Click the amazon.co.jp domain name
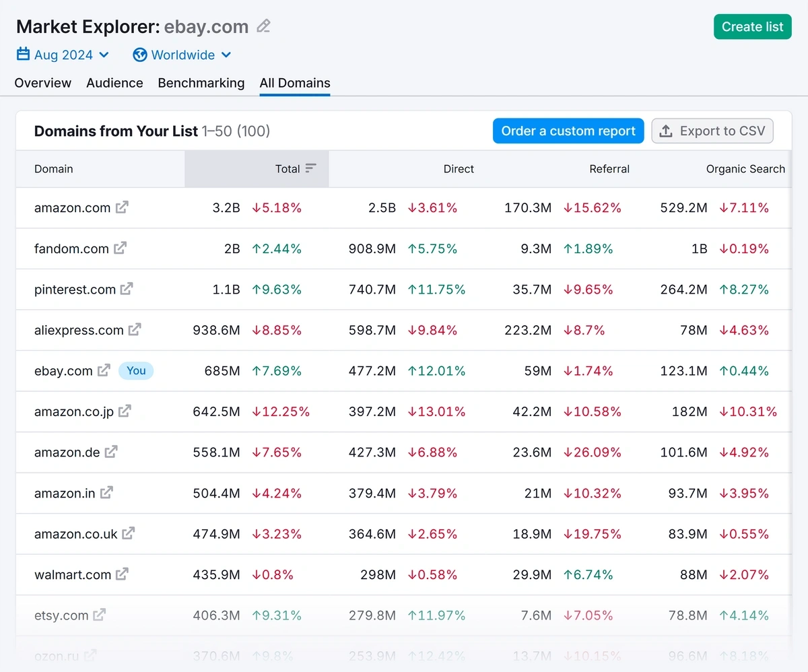This screenshot has height=672, width=808. coord(74,411)
